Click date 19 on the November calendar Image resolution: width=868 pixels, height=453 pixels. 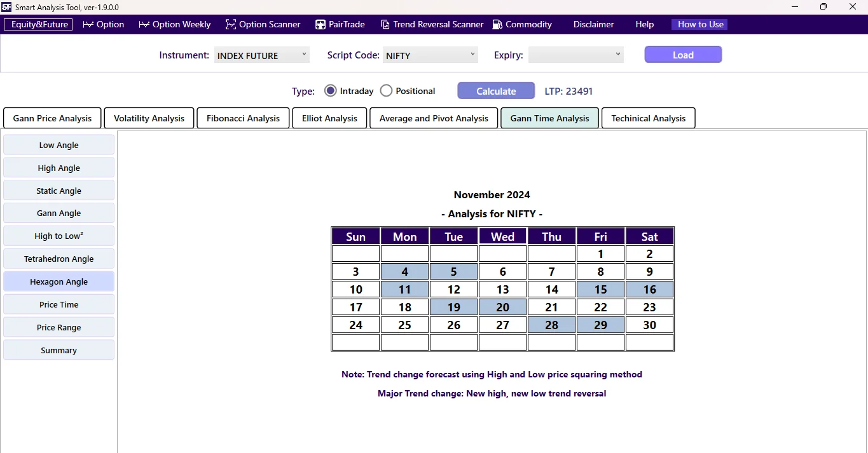(x=453, y=307)
